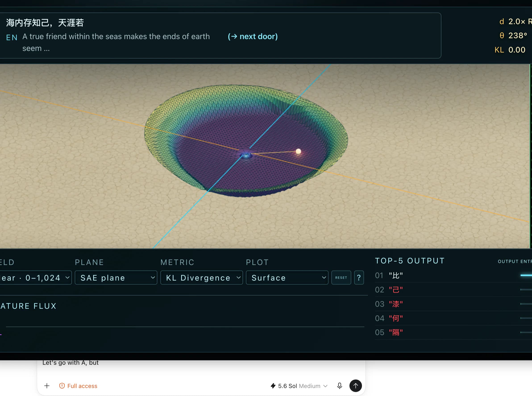Screen dimensions: 532x396
Task: Click the lightning bolt model icon
Action: point(273,386)
